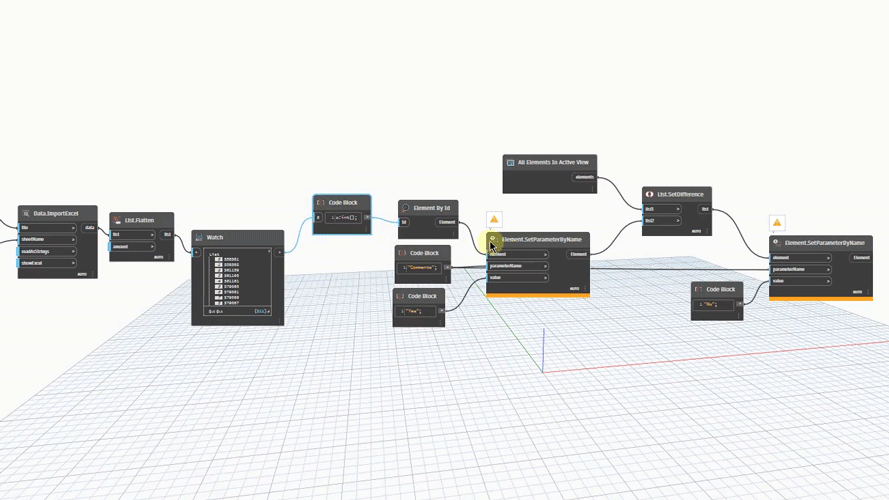889x500 pixels.
Task: Open options dots of the "Comments" Code Block
Action: coord(446,278)
